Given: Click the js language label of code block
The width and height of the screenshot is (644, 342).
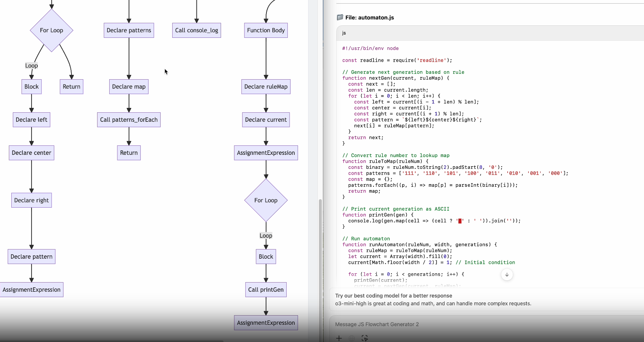Looking at the screenshot, I should tap(344, 33).
